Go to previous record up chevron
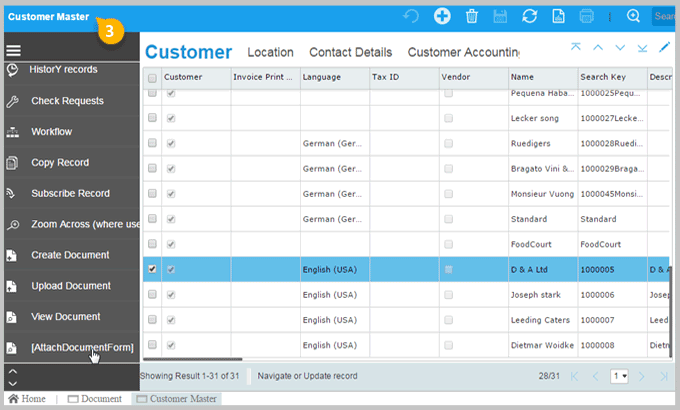This screenshot has width=680, height=410. pyautogui.click(x=598, y=47)
